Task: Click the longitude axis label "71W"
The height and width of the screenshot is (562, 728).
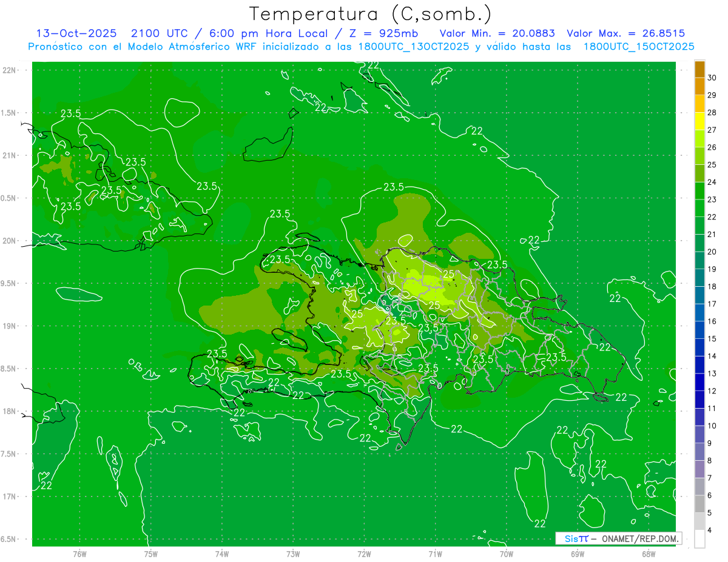Action: (435, 554)
